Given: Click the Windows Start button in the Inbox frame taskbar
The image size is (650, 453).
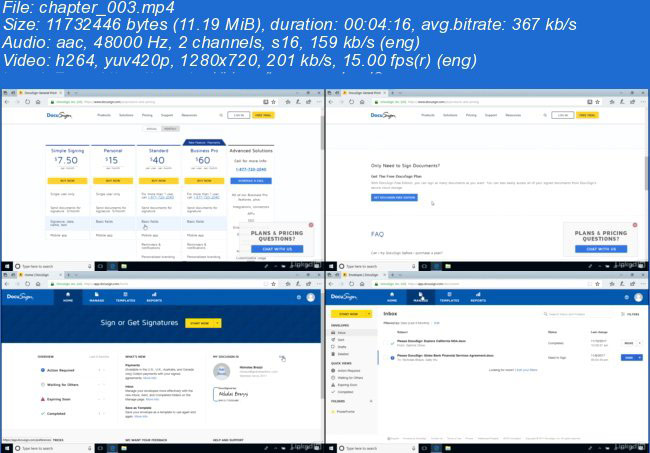Looking at the screenshot, I should [x=331, y=448].
